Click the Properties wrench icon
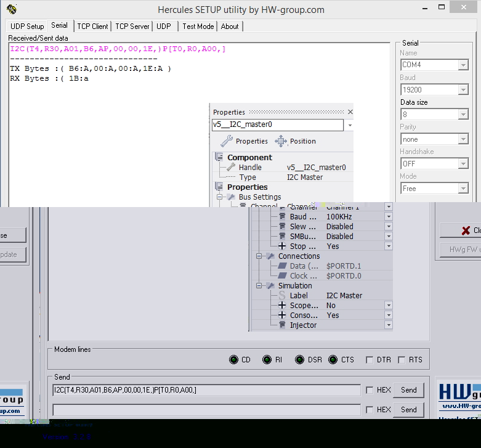Viewport: 481px width, 448px height. tap(227, 141)
